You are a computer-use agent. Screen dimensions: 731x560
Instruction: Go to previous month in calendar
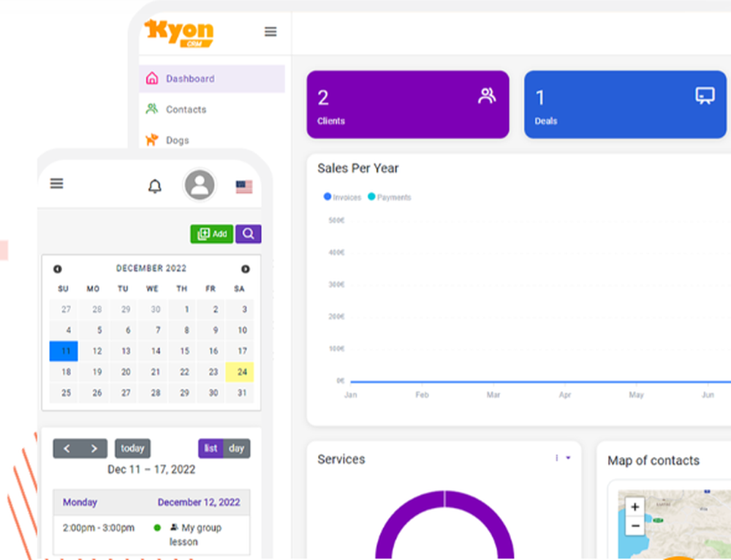click(57, 269)
